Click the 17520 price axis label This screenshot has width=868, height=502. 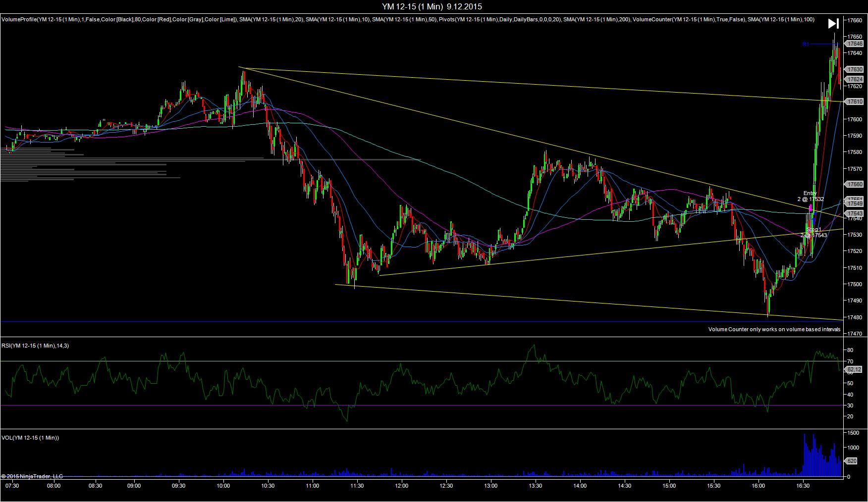pyautogui.click(x=855, y=251)
